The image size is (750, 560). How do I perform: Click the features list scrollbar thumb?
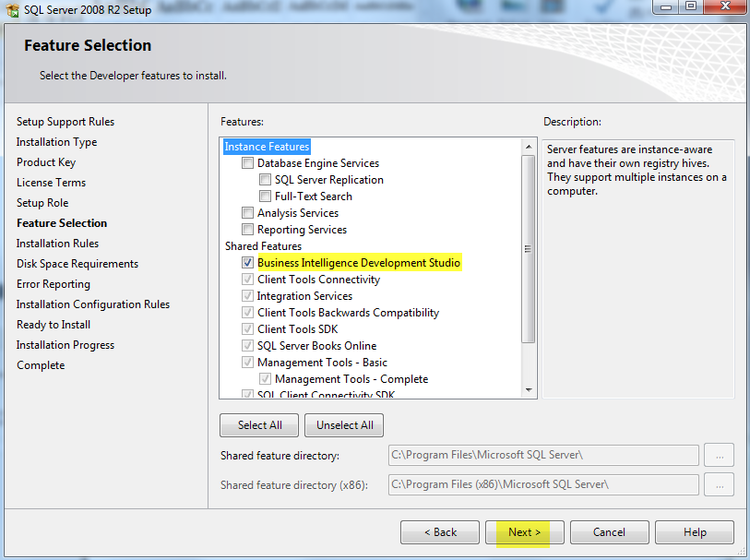529,249
